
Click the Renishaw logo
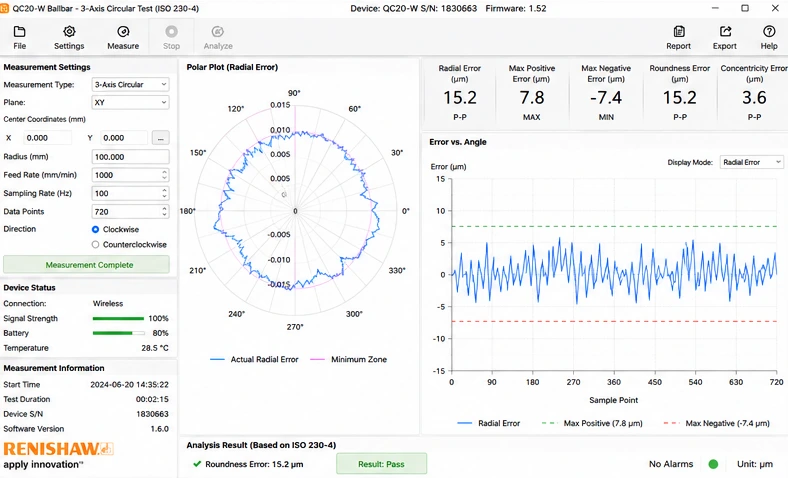[58, 448]
